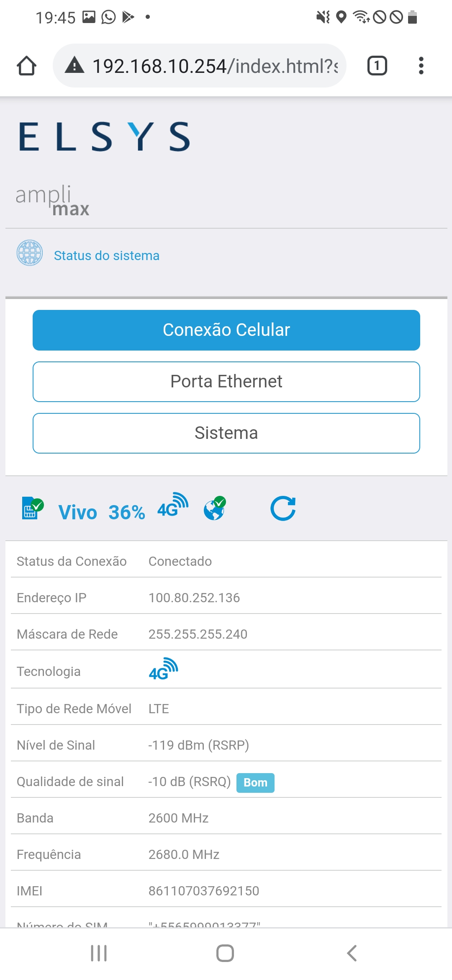452x980 pixels.
Task: Tap the not-secure warning triangle icon
Action: click(74, 66)
